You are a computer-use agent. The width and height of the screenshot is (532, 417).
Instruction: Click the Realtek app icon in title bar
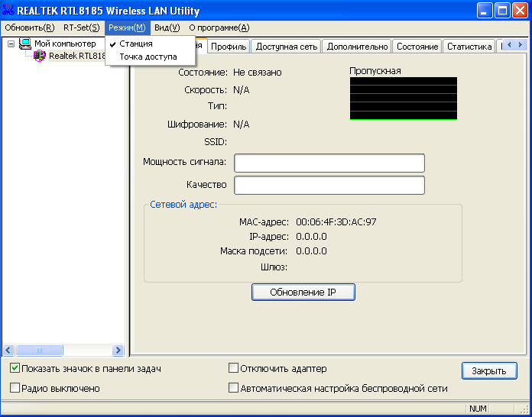coord(8,10)
